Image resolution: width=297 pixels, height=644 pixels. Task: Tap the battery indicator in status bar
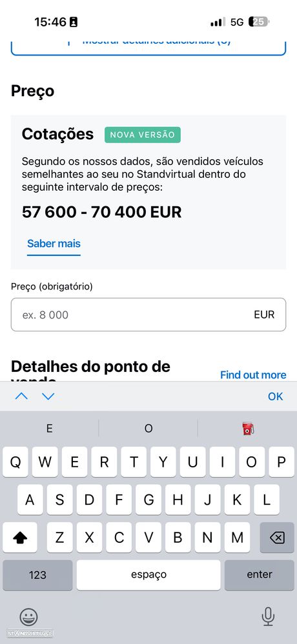tap(259, 22)
